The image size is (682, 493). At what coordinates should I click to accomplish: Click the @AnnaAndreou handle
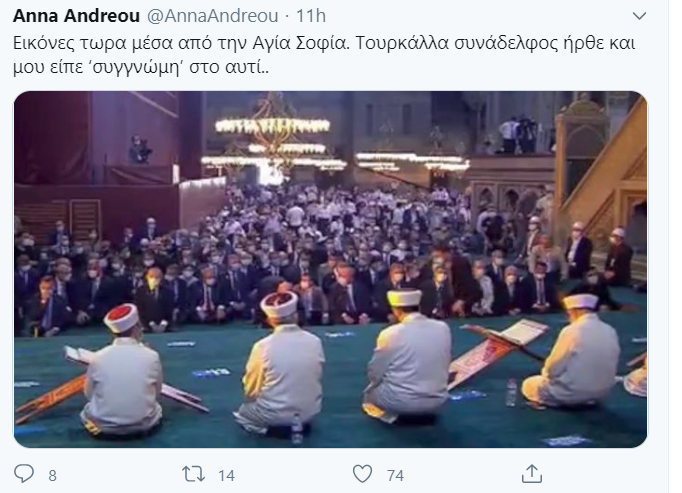pos(213,16)
